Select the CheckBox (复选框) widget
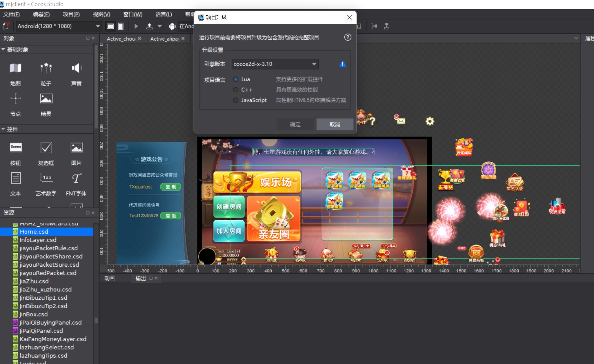Screen dimensions: 594x364 click(46, 154)
